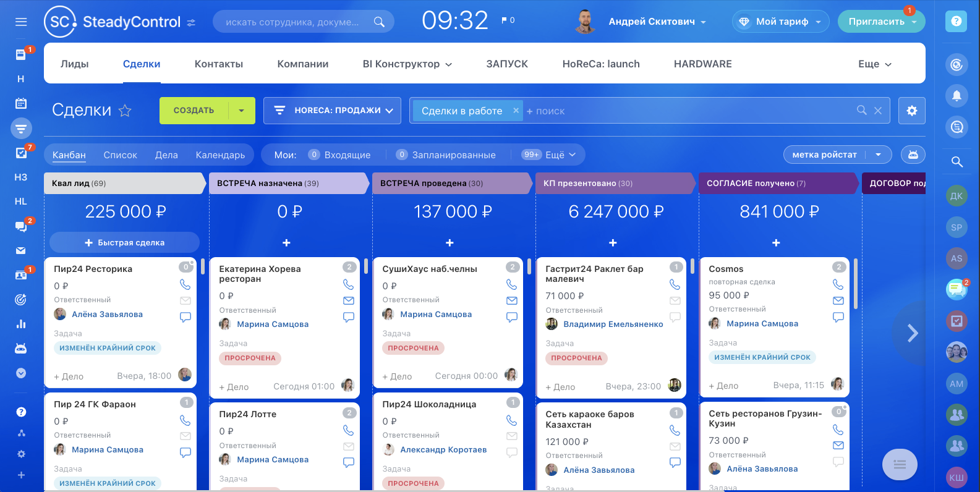Screen dimensions: 980x492
Task: Expand Еще menu in top navigation
Action: [875, 64]
